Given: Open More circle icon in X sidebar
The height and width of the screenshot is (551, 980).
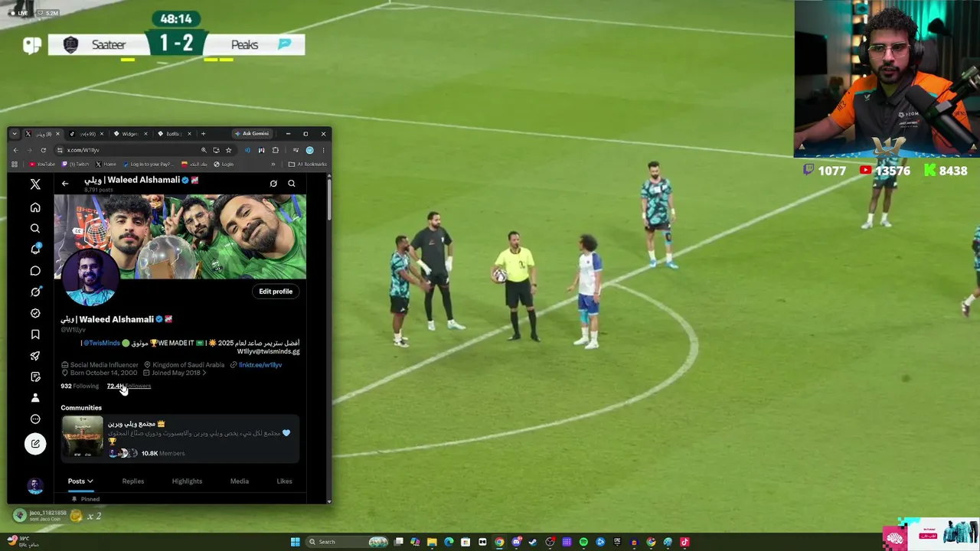Looking at the screenshot, I should 35,419.
